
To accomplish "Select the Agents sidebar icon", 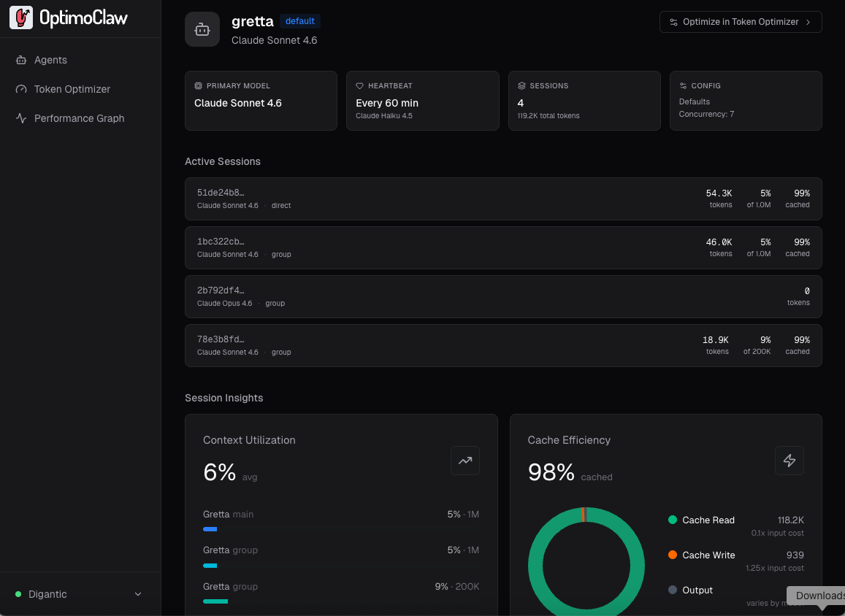I will click(20, 60).
